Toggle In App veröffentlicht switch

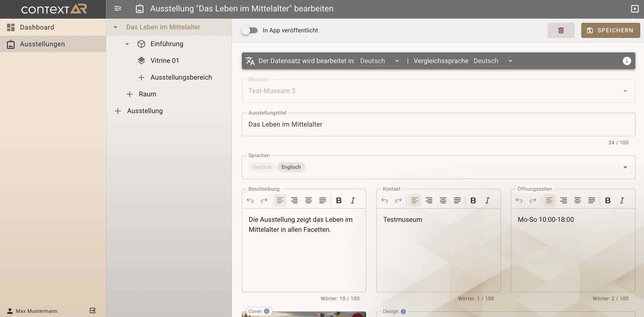249,30
